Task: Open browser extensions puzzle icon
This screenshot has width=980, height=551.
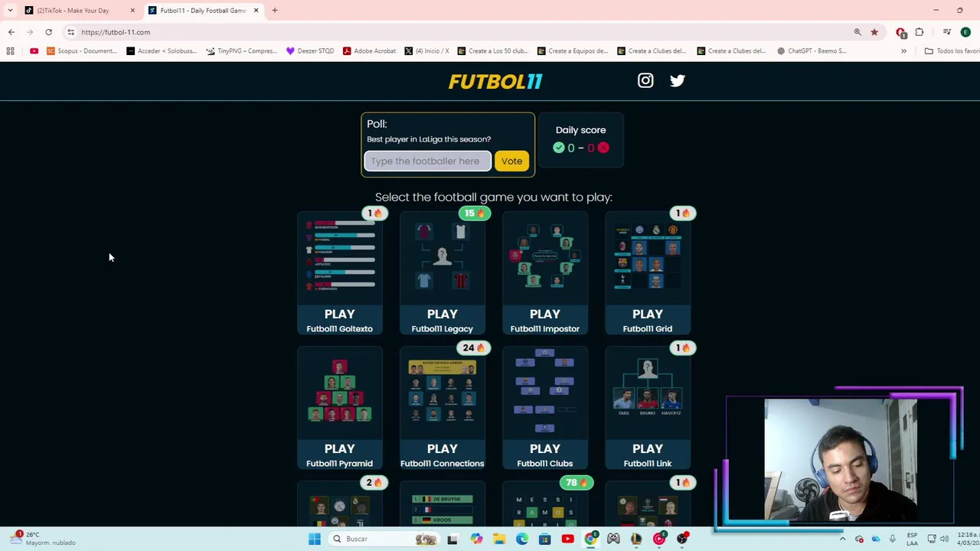Action: point(920,32)
